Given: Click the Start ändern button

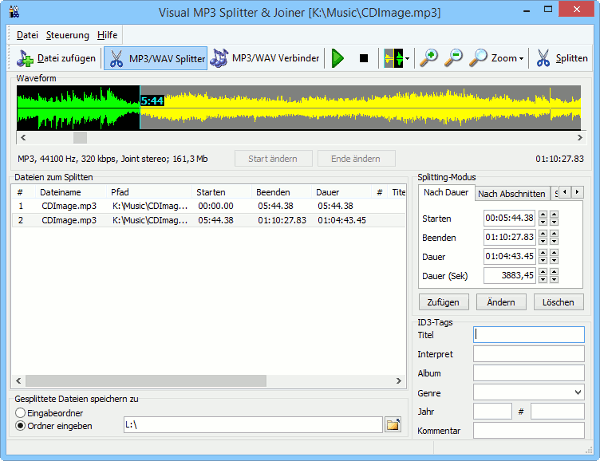Looking at the screenshot, I should [x=273, y=159].
